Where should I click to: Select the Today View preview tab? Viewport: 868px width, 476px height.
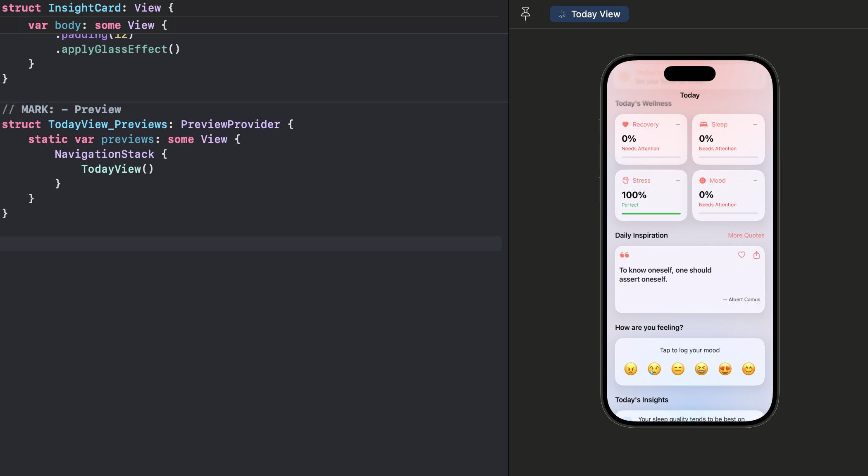click(x=589, y=14)
